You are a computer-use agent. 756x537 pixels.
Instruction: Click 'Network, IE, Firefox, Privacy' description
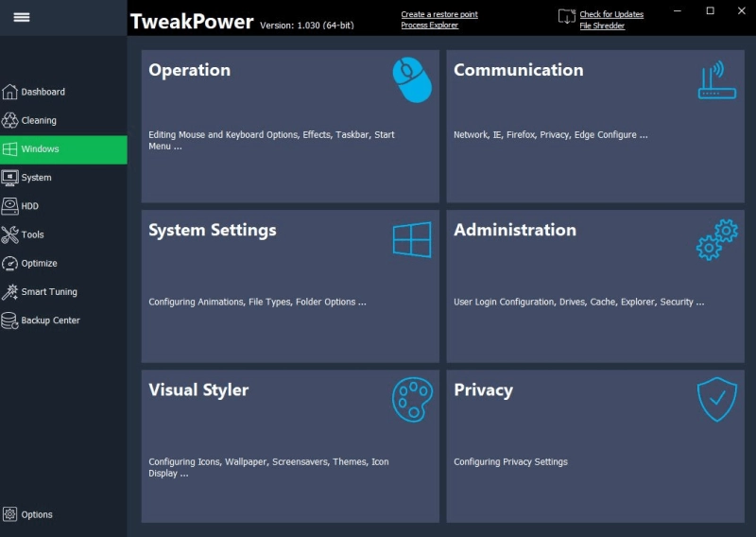pyautogui.click(x=551, y=134)
